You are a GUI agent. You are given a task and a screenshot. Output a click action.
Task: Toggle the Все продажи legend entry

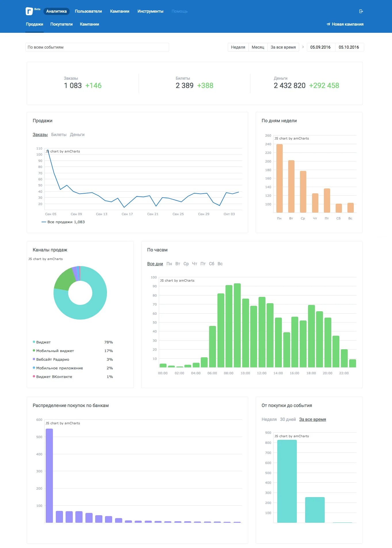(x=63, y=222)
